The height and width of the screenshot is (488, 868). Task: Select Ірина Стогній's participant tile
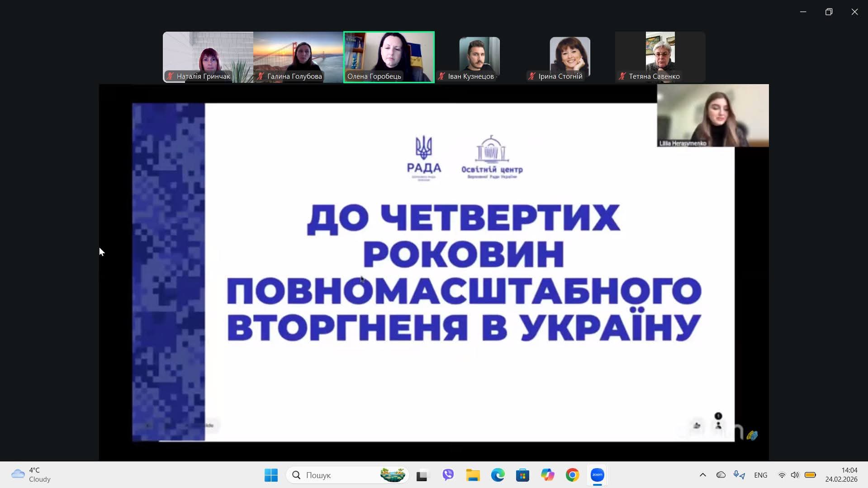pyautogui.click(x=570, y=57)
